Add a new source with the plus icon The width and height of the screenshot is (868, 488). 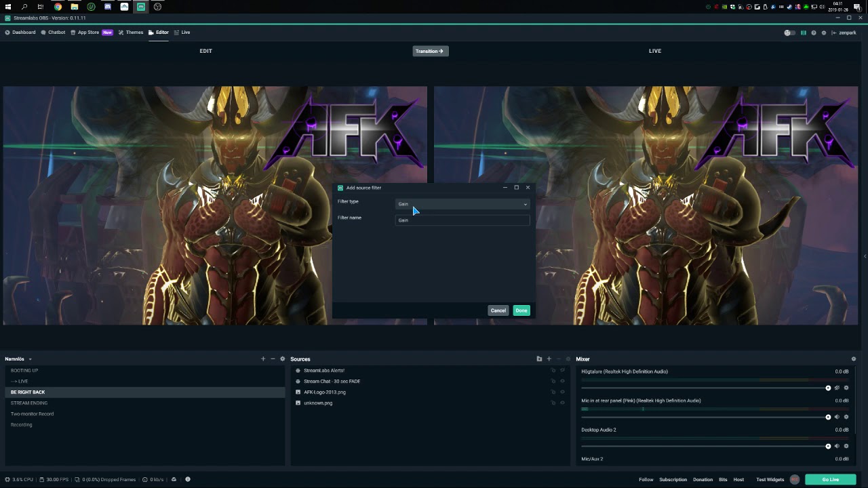click(x=549, y=359)
